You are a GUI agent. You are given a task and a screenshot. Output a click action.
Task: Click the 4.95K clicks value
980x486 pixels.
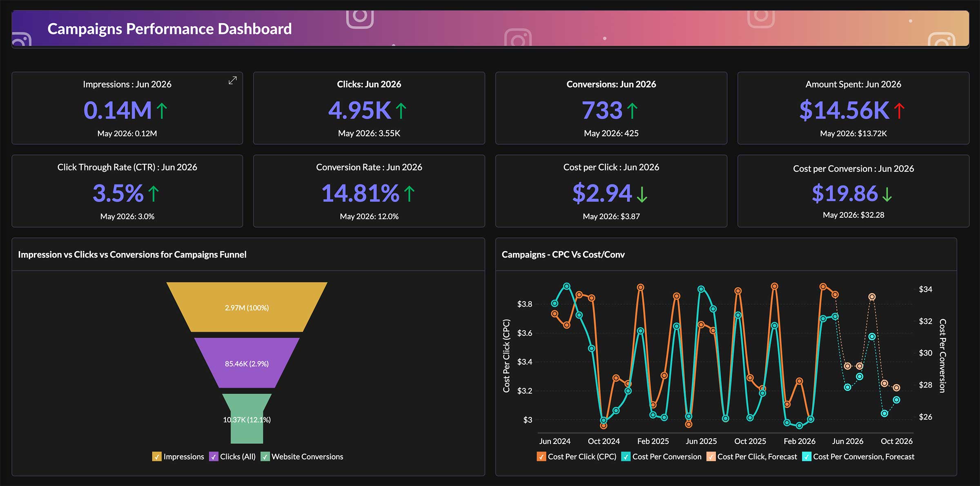point(360,110)
